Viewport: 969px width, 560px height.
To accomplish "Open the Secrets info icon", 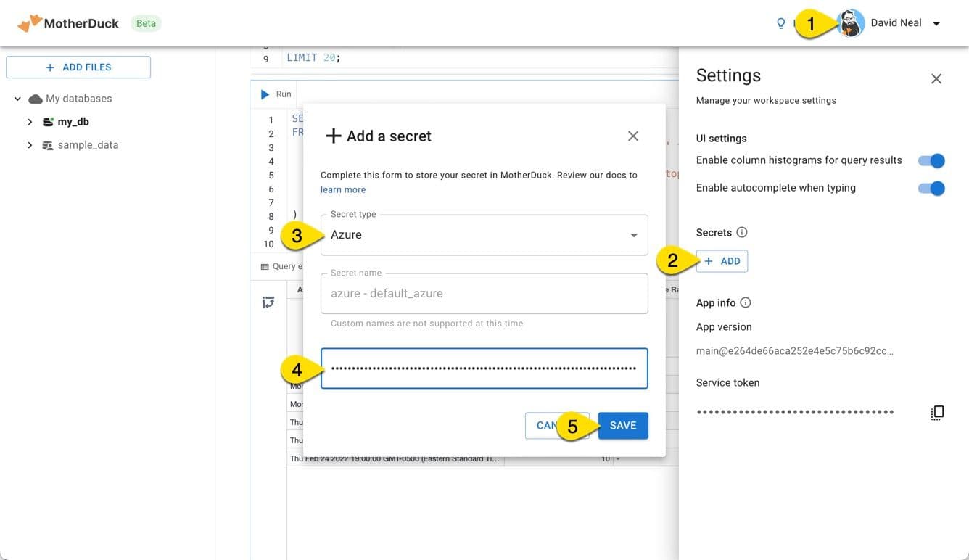I will pyautogui.click(x=741, y=232).
